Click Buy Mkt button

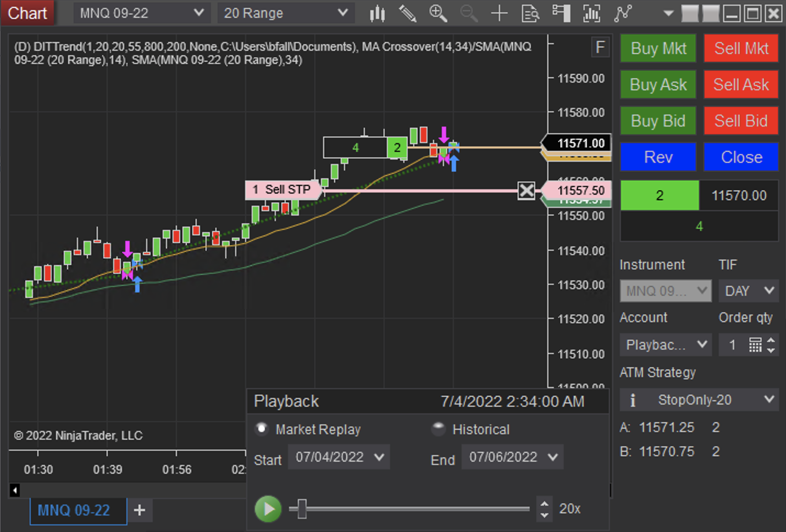[x=658, y=48]
